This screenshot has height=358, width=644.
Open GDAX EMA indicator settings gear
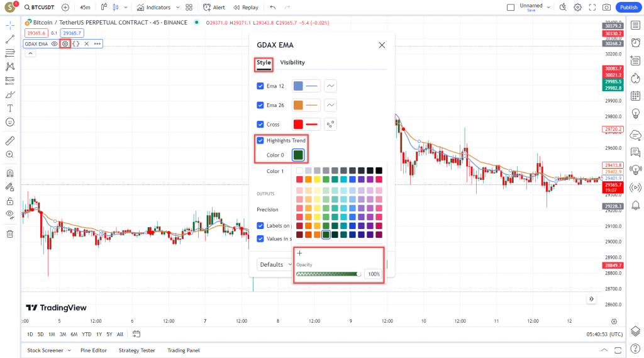[65, 43]
